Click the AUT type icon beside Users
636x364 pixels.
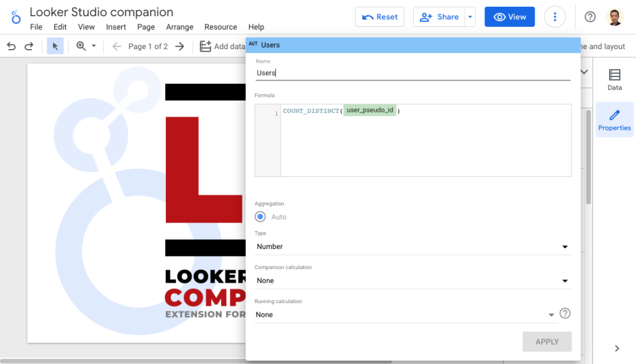[x=253, y=44]
